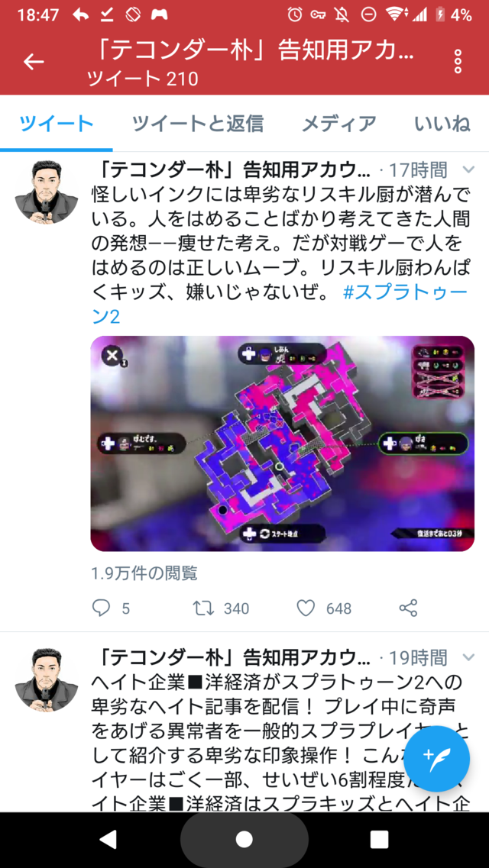Viewport: 489px width, 868px height.
Task: Tap Android home navigation button
Action: pos(244,840)
